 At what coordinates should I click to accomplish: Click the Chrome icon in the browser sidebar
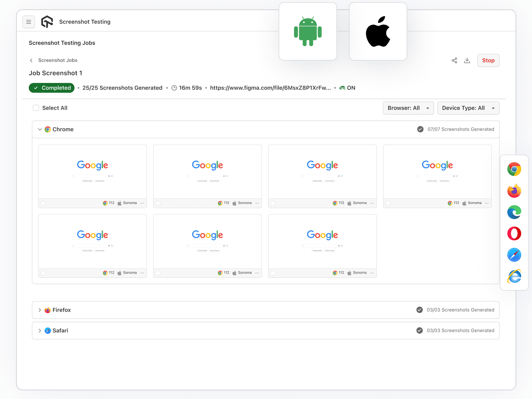pyautogui.click(x=514, y=169)
